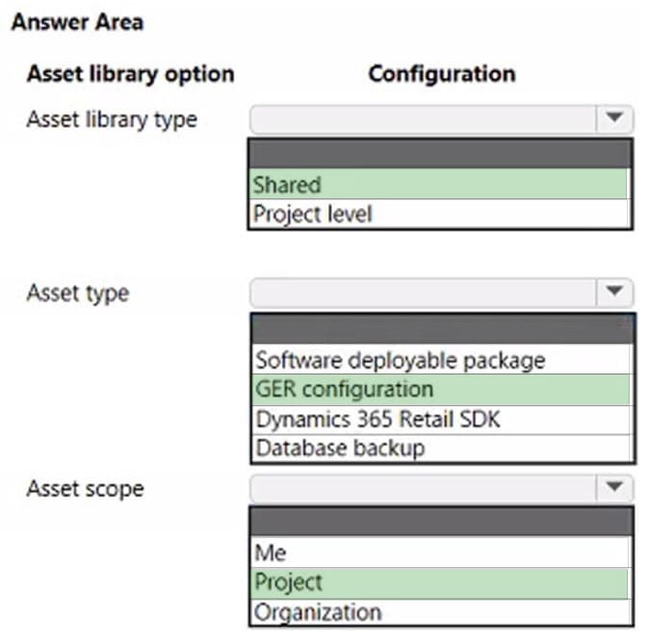
Task: Select the Project asset scope option
Action: point(441,582)
